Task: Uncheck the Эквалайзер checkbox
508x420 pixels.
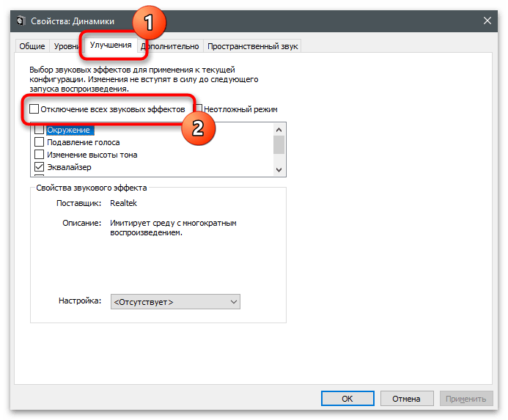Action: 39,167
